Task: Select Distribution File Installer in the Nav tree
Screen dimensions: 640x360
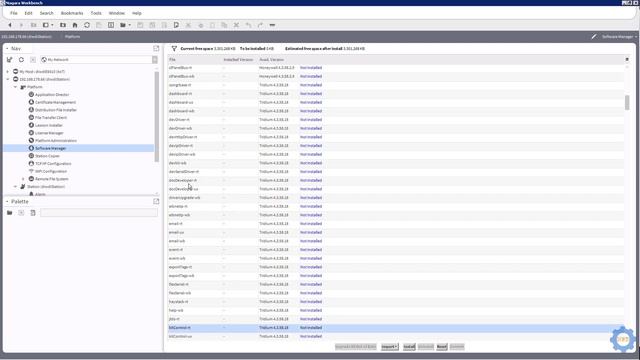Action: [x=56, y=110]
